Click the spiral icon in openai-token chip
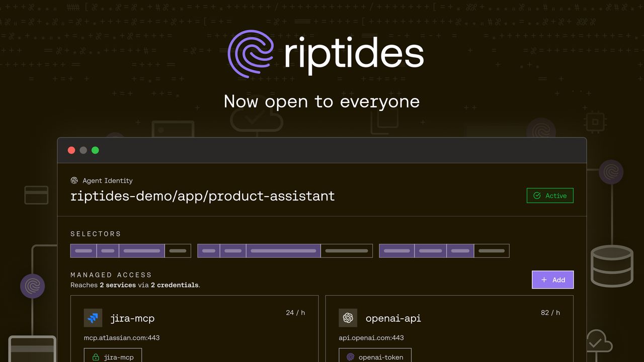This screenshot has width=644, height=362. coord(351,357)
